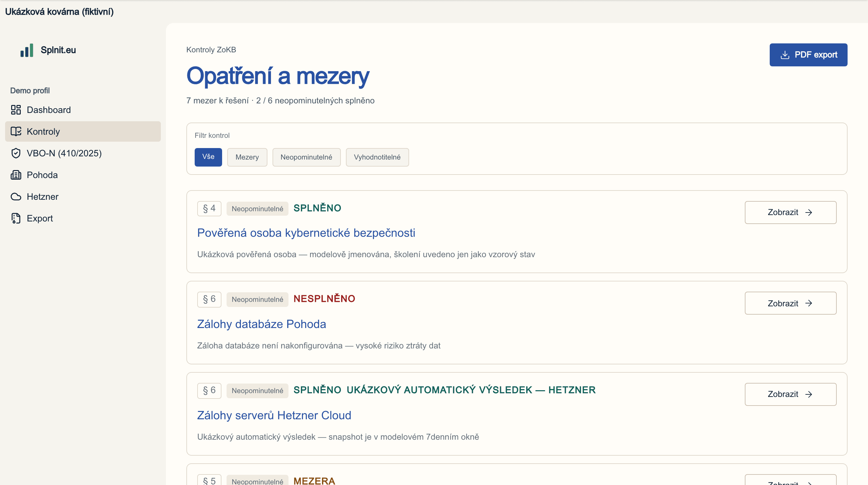
Task: Click Neopominutelné tag on the § 4 card
Action: 258,209
